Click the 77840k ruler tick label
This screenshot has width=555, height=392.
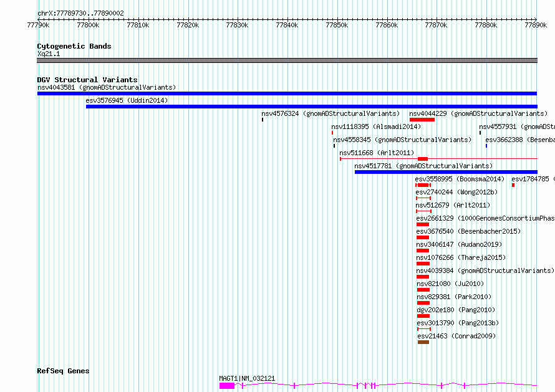pyautogui.click(x=287, y=26)
